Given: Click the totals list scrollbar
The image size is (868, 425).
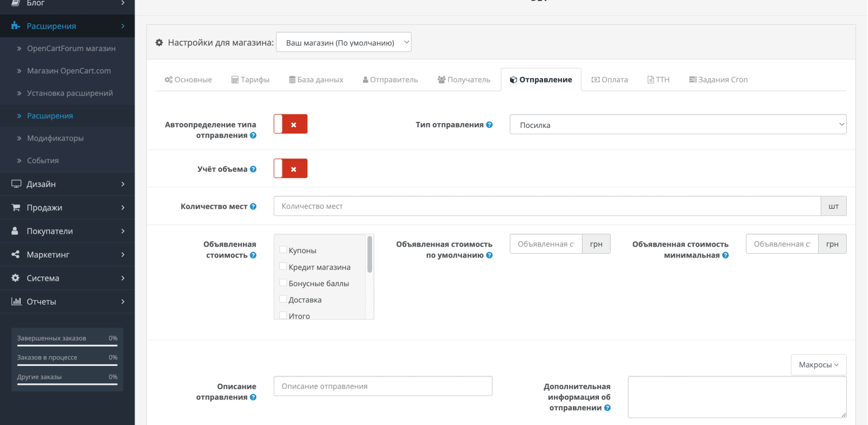Looking at the screenshot, I should 370,254.
